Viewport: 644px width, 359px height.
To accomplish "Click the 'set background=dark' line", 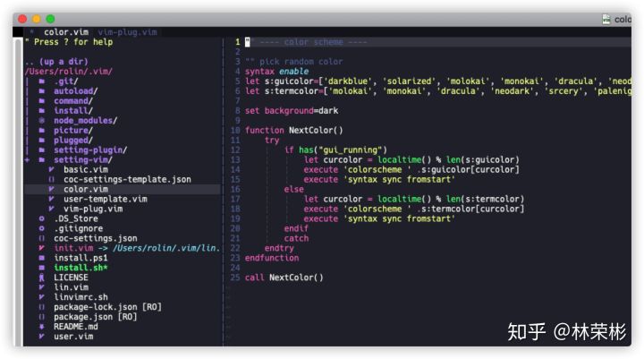I will 292,110.
